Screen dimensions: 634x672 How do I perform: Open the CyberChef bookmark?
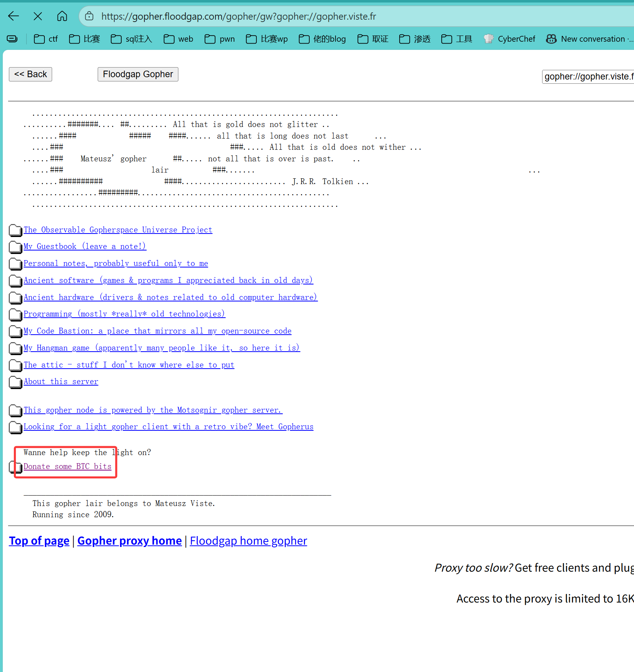pos(509,39)
